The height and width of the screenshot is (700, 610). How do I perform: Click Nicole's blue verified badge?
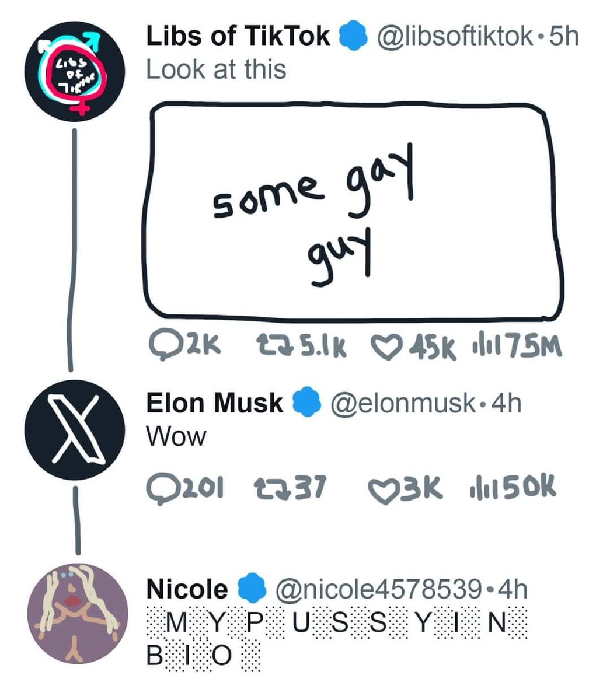tap(253, 587)
